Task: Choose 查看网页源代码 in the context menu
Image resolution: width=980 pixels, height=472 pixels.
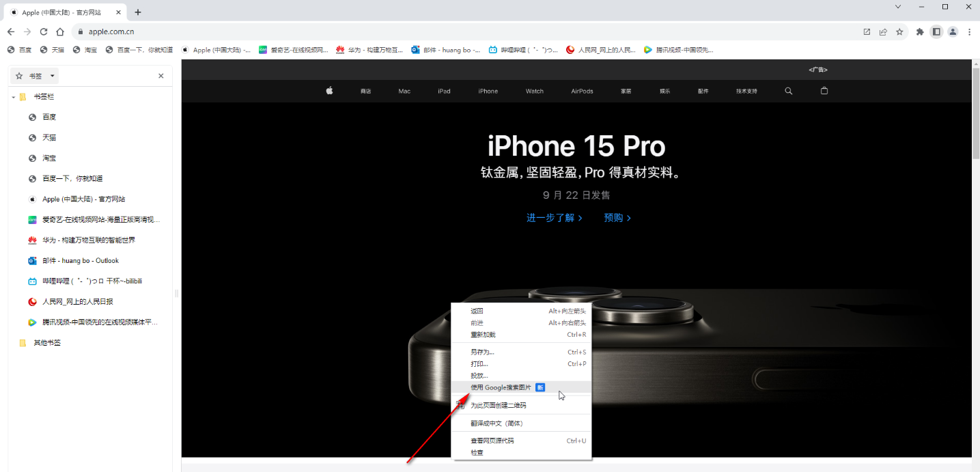Action: point(522,441)
